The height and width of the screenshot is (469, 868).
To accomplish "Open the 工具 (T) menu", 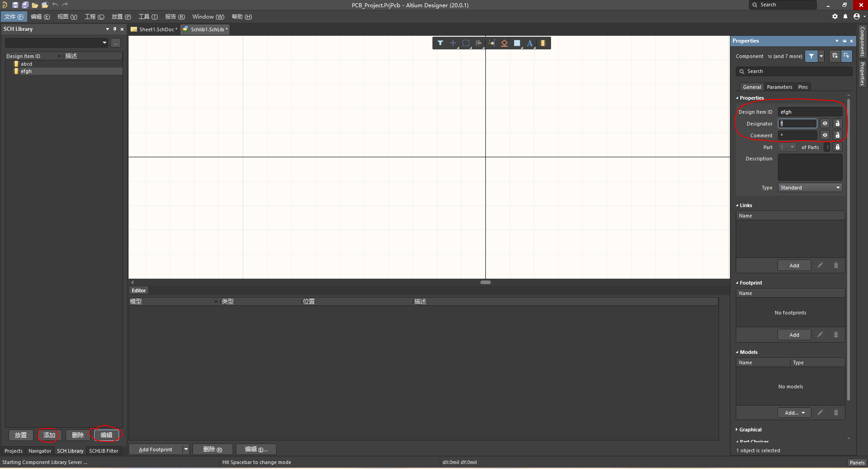I will [x=148, y=17].
